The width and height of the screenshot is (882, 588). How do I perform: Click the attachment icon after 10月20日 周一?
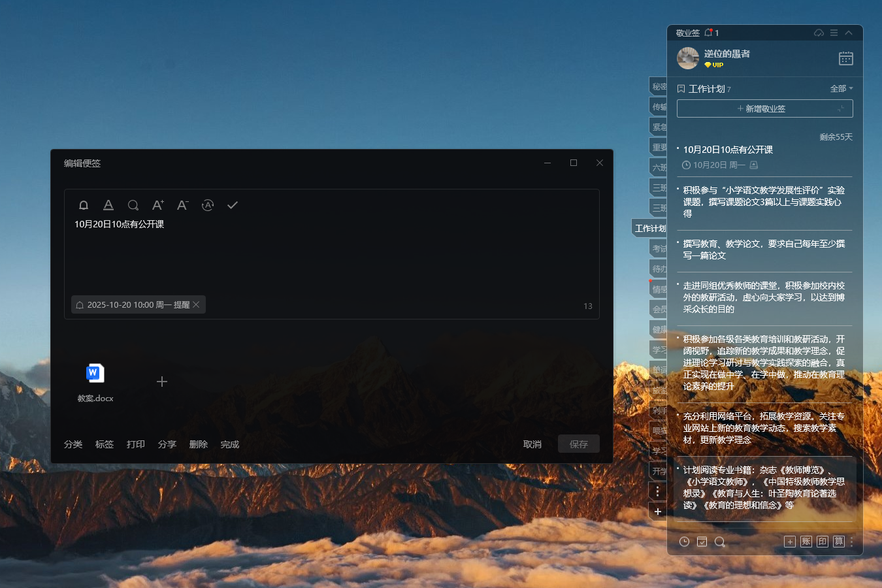pyautogui.click(x=754, y=165)
